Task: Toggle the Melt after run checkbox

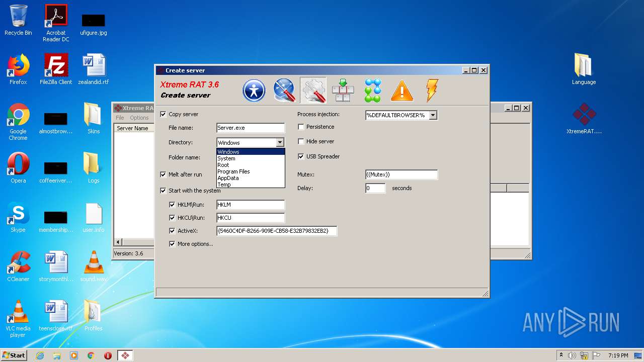Action: (163, 174)
